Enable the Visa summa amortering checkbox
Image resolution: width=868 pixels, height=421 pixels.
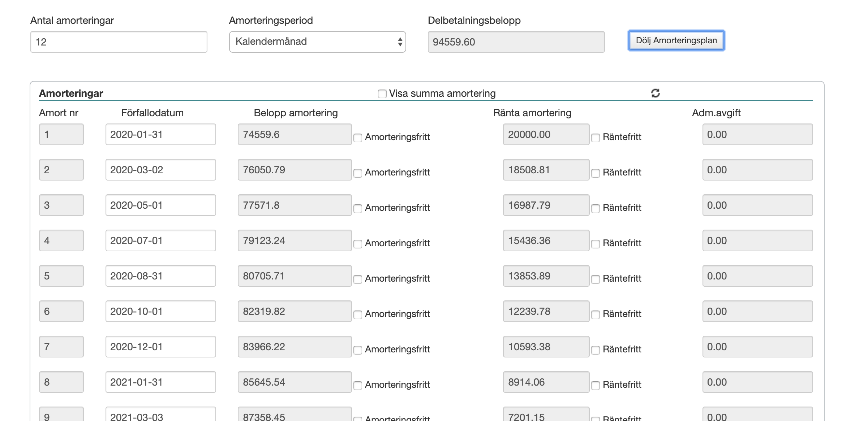pyautogui.click(x=382, y=94)
